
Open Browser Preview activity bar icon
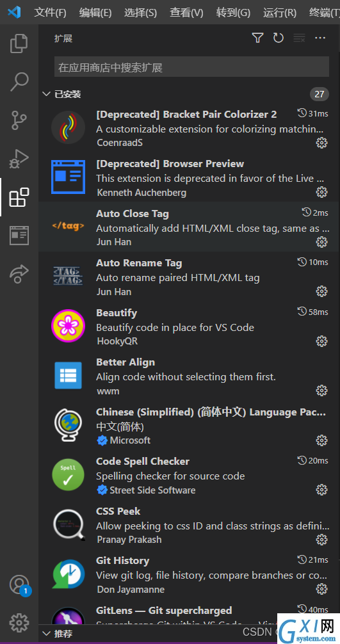coord(19,236)
